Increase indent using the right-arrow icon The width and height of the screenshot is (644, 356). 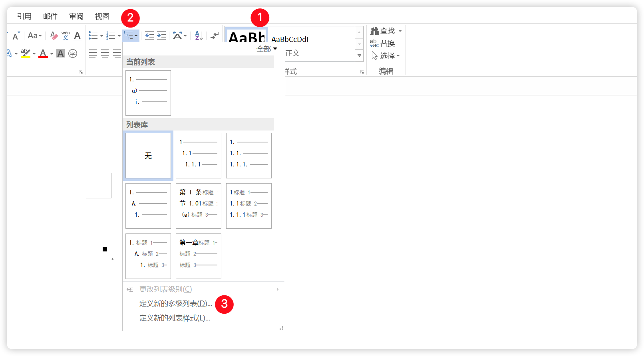tap(161, 36)
